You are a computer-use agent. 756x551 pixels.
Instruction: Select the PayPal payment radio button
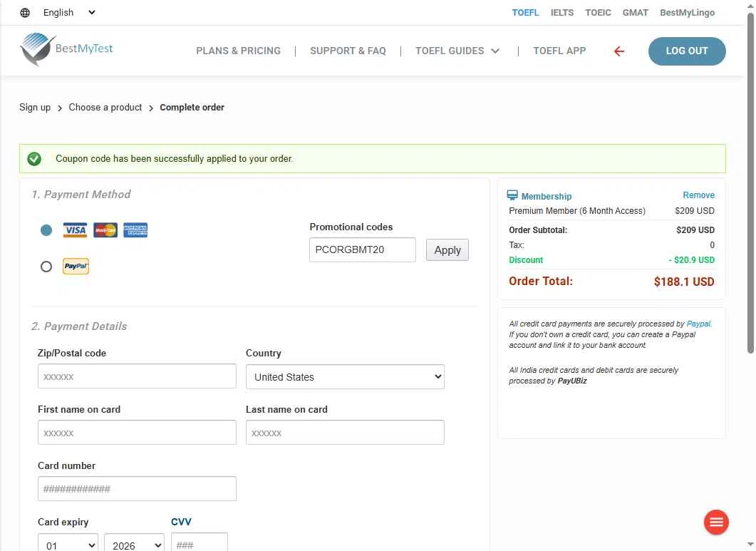(x=46, y=267)
